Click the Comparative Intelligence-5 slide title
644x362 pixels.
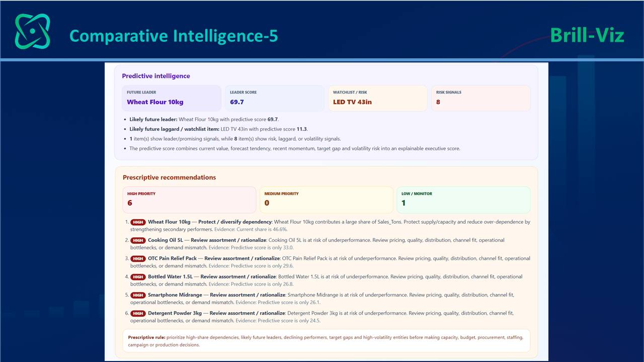(174, 36)
